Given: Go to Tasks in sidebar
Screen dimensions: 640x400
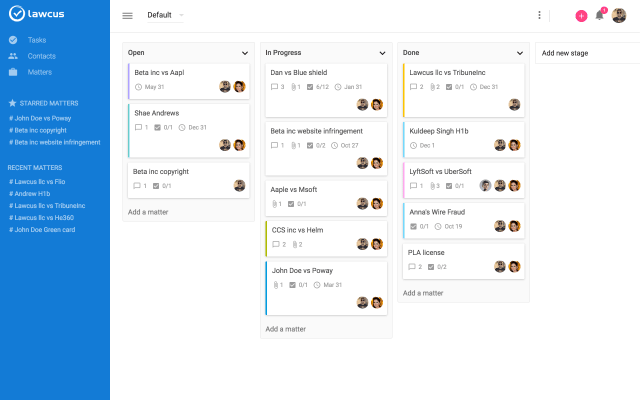Looking at the screenshot, I should click(x=36, y=40).
